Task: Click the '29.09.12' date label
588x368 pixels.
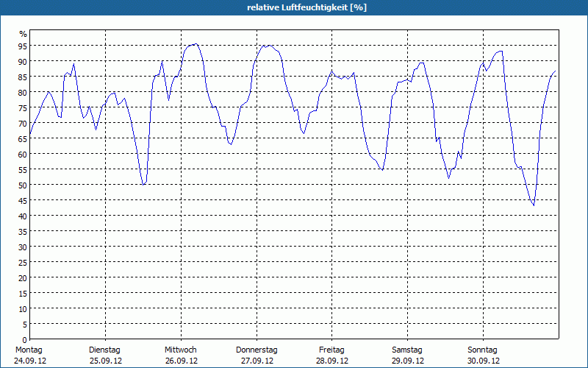Action: point(408,361)
